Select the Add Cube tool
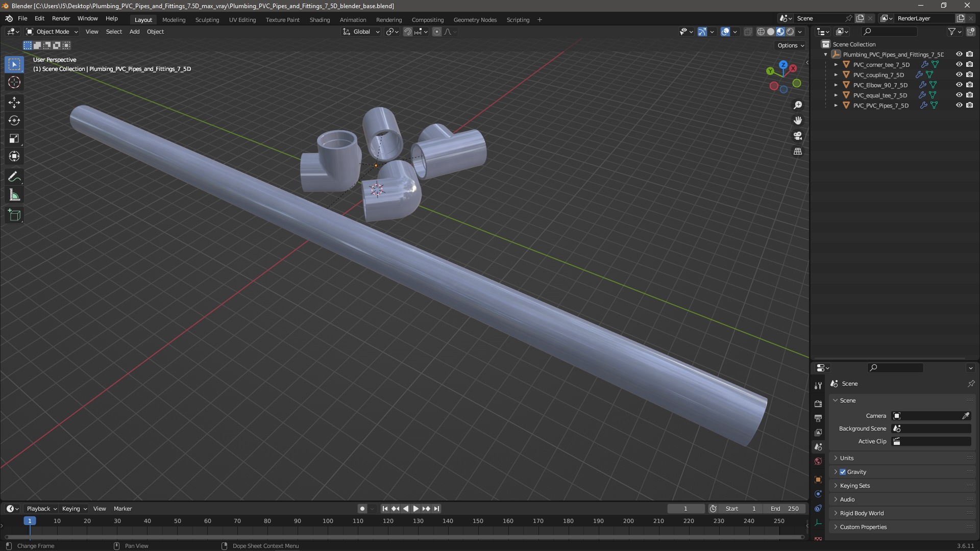This screenshot has width=980, height=551. coord(14,215)
